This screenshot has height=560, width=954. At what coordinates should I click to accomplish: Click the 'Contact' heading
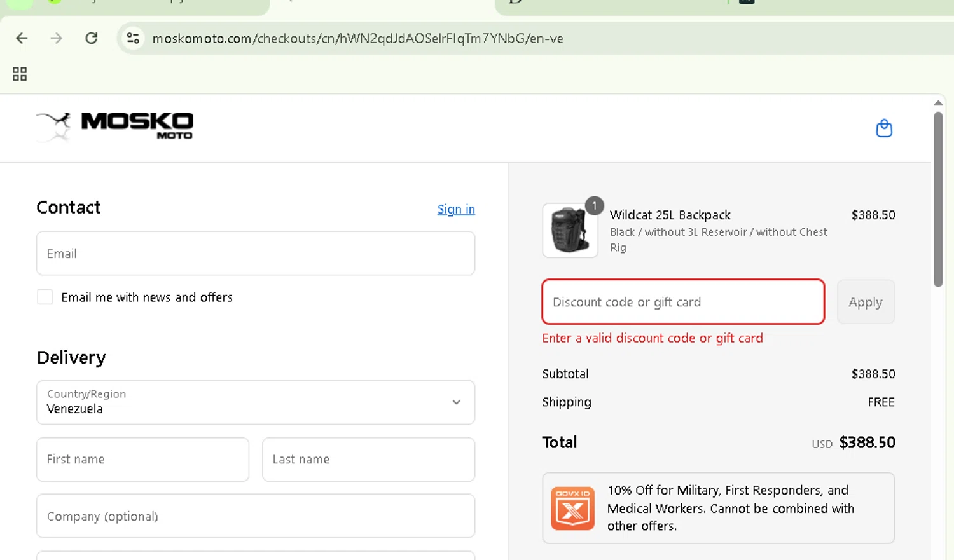[x=69, y=207]
